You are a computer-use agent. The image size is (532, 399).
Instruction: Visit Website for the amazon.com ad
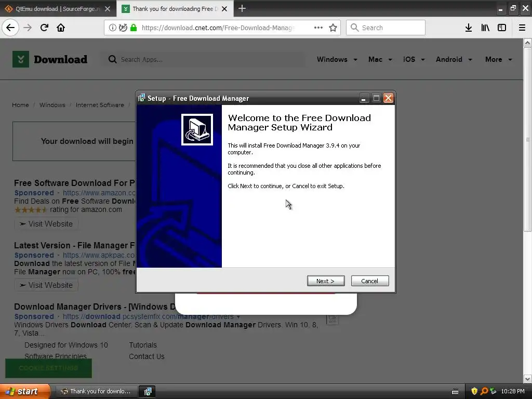pyautogui.click(x=46, y=224)
